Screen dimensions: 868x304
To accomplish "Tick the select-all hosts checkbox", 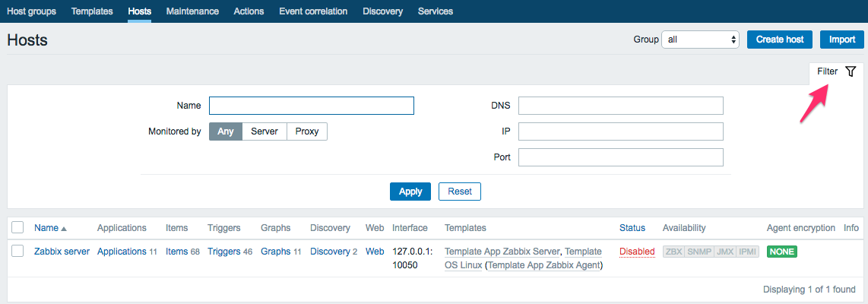I will [x=17, y=227].
